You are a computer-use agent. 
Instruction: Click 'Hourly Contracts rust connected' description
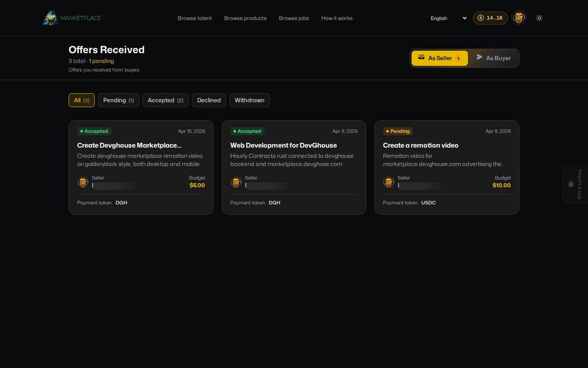[292, 160]
